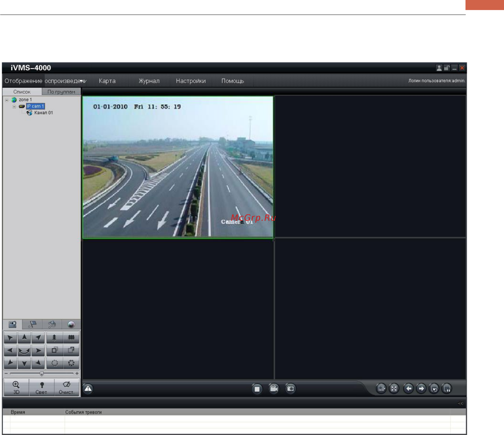The width and height of the screenshot is (504, 435).
Task: Click Логин пользователя:admin label
Action: (437, 81)
